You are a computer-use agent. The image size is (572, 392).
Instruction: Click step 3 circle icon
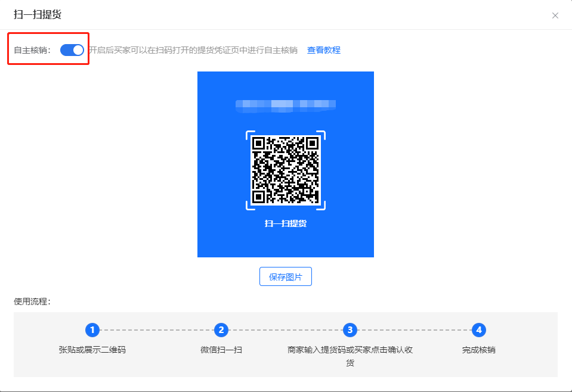tap(350, 330)
